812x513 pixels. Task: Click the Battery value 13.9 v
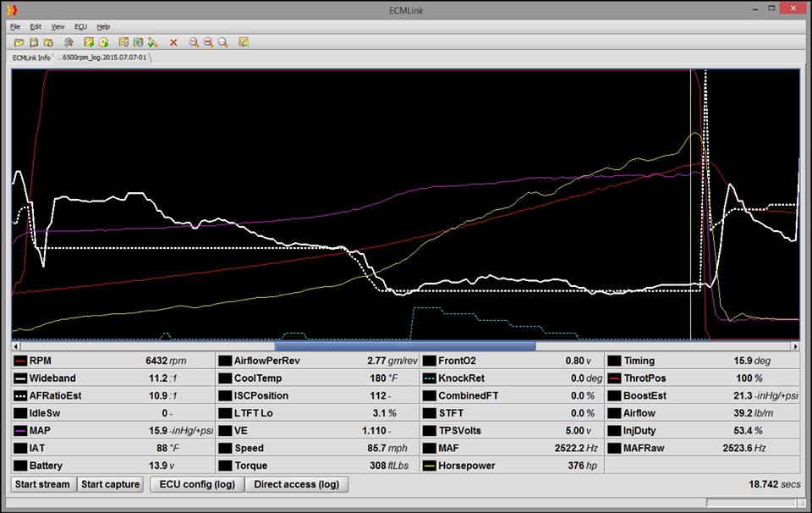pos(162,466)
